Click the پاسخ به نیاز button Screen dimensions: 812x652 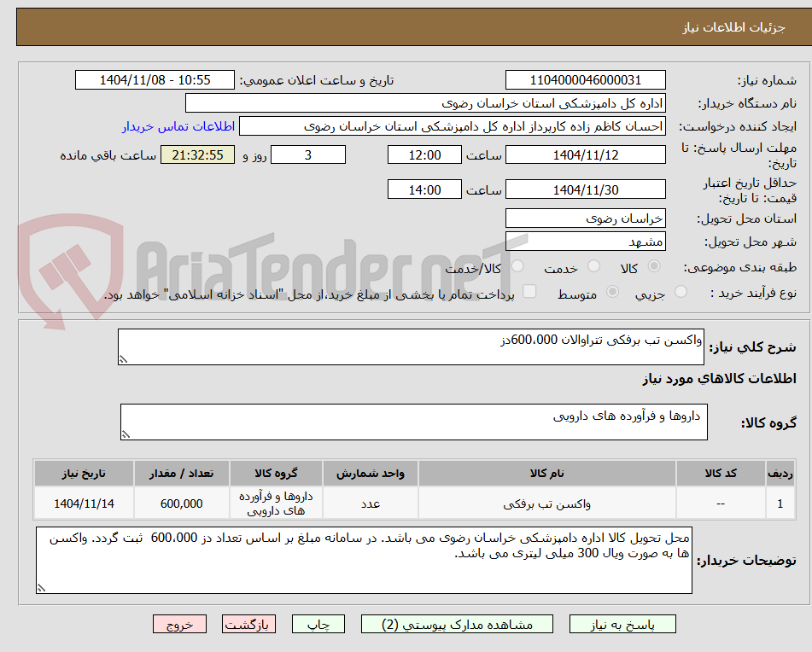(622, 624)
